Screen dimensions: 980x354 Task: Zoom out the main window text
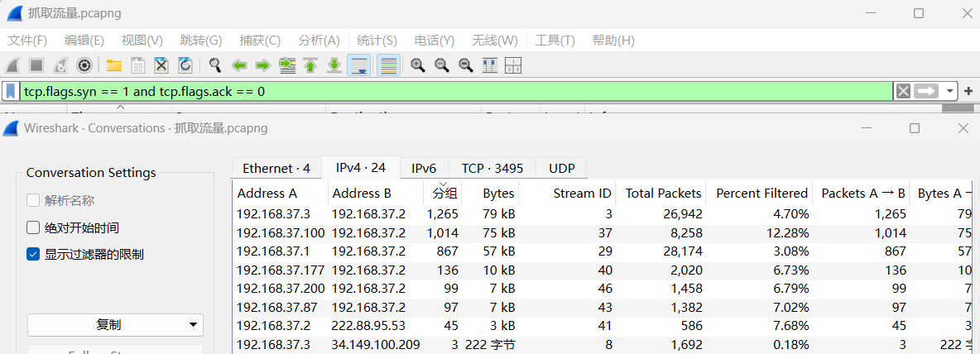(442, 65)
